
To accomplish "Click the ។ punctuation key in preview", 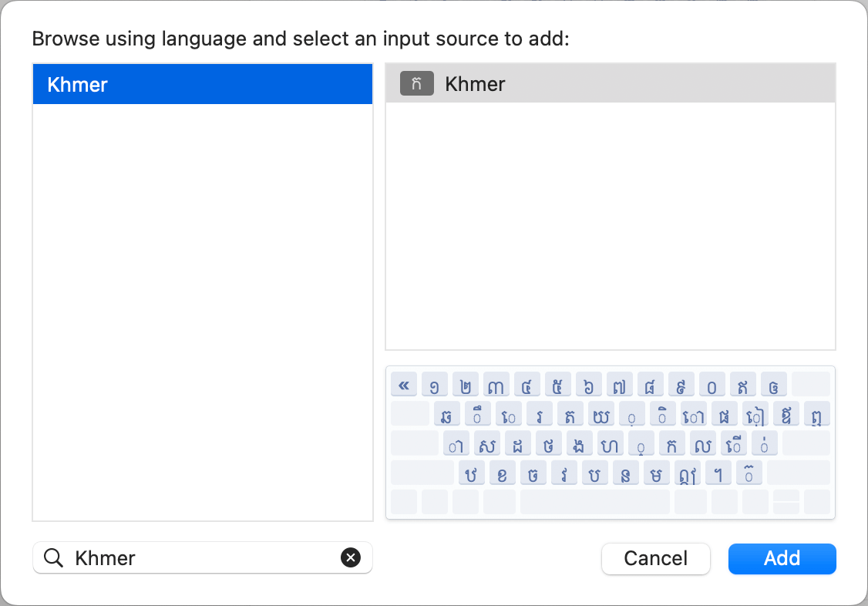I will (x=718, y=473).
